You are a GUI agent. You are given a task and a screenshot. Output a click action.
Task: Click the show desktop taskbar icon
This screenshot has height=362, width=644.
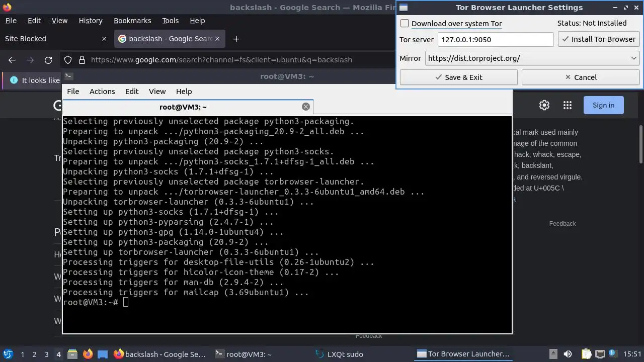click(x=103, y=354)
